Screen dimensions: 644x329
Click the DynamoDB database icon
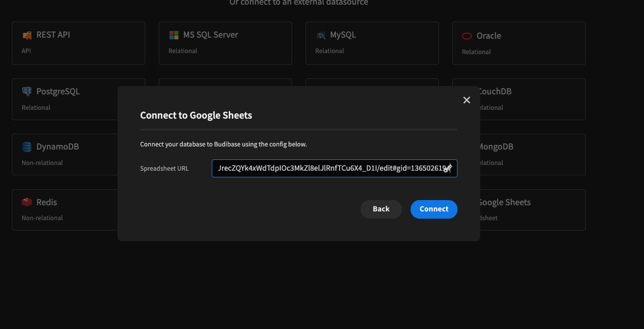coord(27,146)
